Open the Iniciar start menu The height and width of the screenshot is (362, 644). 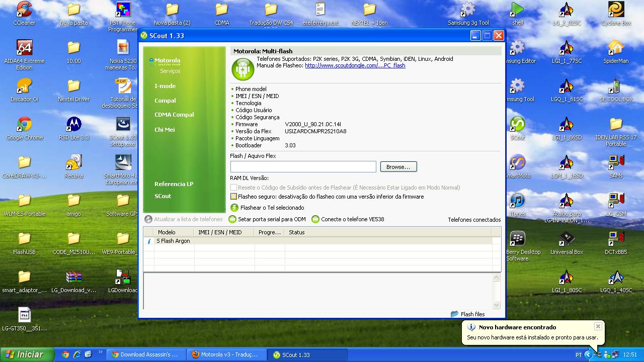click(x=27, y=354)
